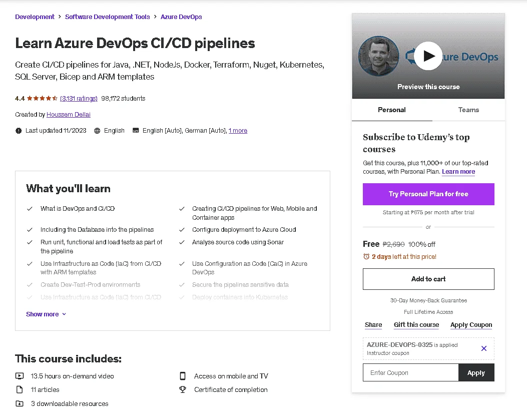Click 'Configure deployment to Azure Cloud' item
The height and width of the screenshot is (420, 527).
coord(244,230)
